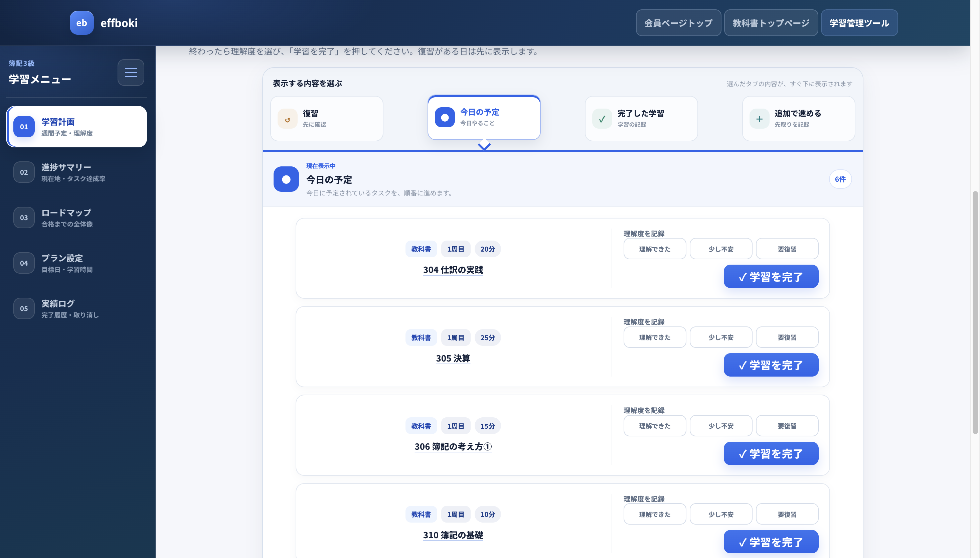Click 学習を完了 for 310 簿記の基礎
The height and width of the screenshot is (558, 980).
[771, 542]
